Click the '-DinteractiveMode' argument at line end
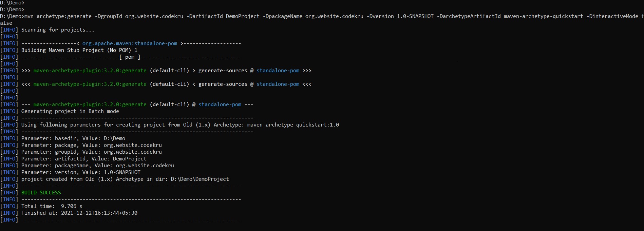This screenshot has height=231, width=644. pos(615,16)
